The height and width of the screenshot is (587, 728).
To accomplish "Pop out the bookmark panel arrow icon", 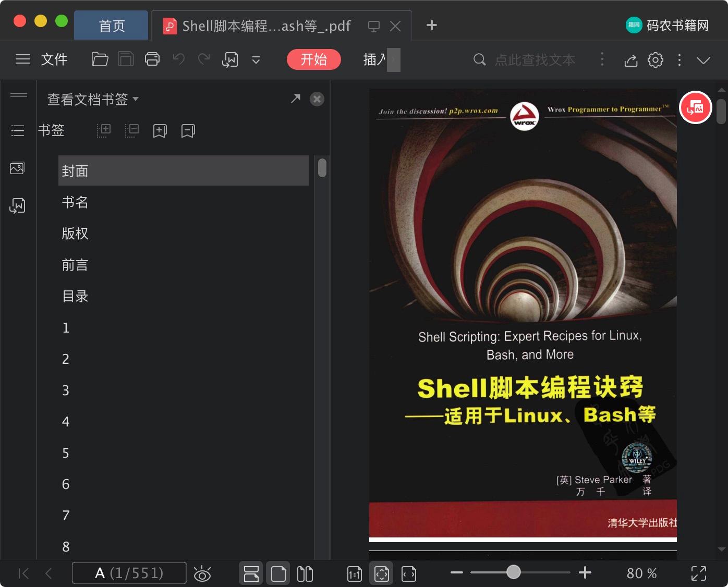I will pos(296,99).
